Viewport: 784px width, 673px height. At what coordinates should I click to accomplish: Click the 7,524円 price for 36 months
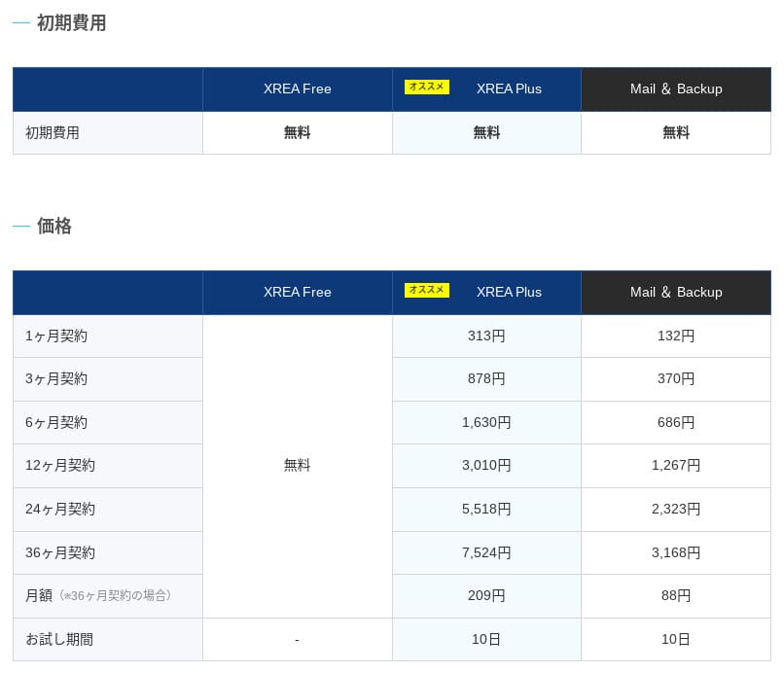click(x=486, y=552)
